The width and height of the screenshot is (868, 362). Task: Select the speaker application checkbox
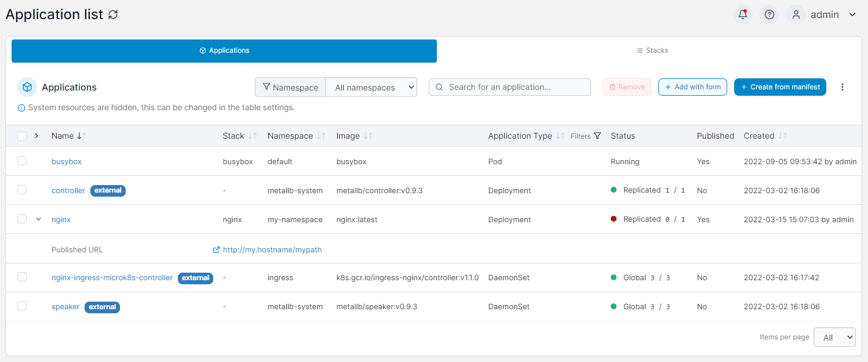click(x=22, y=306)
